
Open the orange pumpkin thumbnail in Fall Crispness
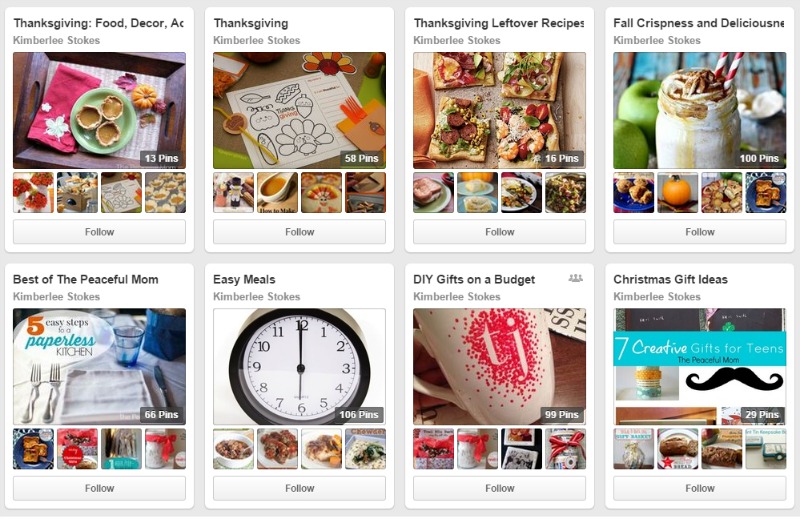point(678,192)
